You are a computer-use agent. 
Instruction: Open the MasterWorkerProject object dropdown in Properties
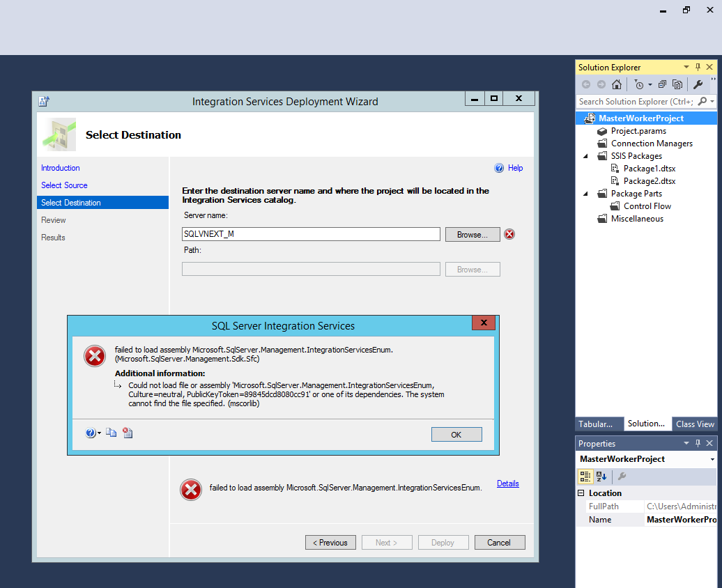712,459
